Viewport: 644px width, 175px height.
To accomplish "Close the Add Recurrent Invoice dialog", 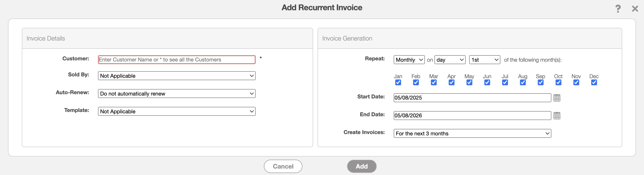I will pos(635,9).
